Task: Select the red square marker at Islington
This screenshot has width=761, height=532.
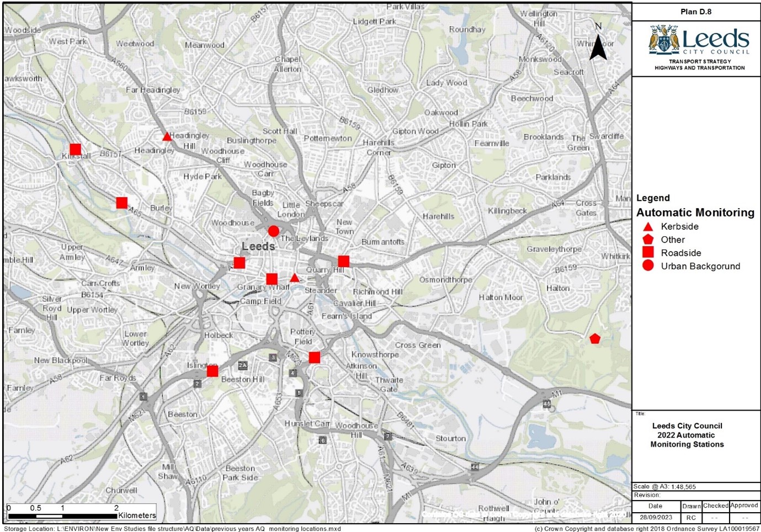Action: click(x=212, y=371)
